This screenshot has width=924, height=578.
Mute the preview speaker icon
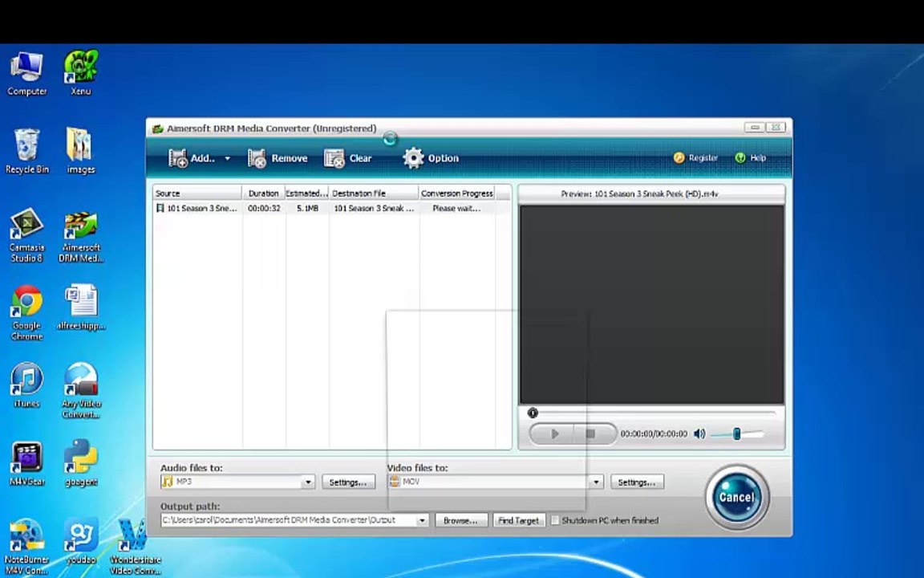(699, 434)
